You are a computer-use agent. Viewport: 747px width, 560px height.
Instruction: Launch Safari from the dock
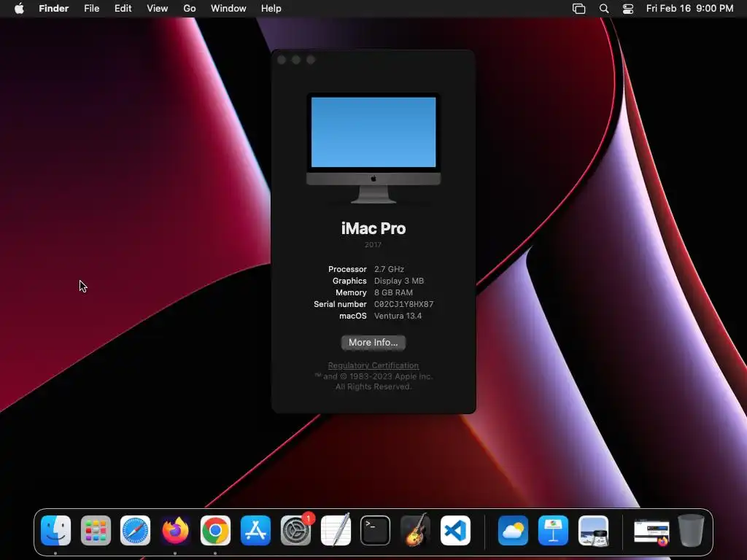point(135,531)
